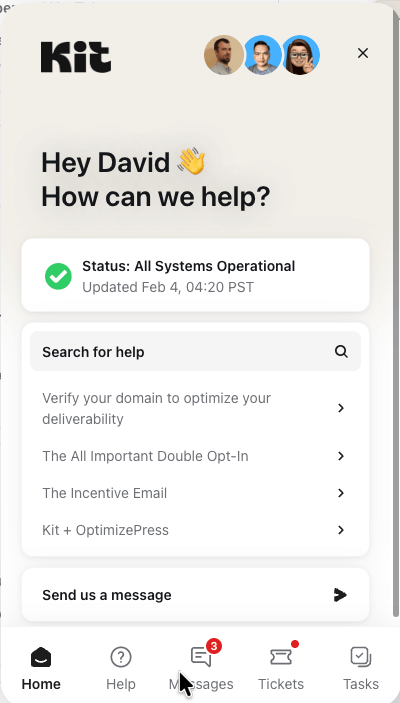
Task: Click chevron beside Kit + OptimizePress
Action: [x=341, y=530]
